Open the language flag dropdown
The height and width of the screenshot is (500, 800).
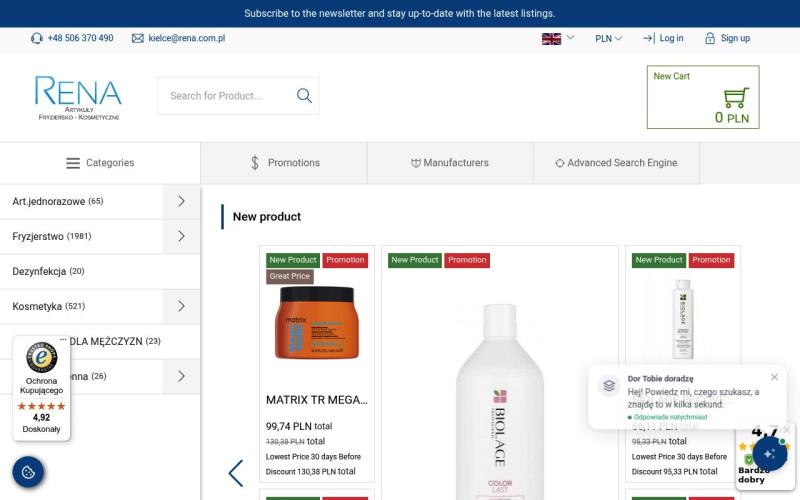pos(558,39)
